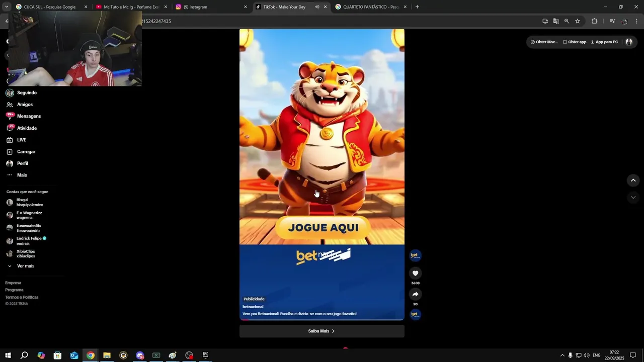
Task: Click App para PC download button
Action: click(x=604, y=42)
